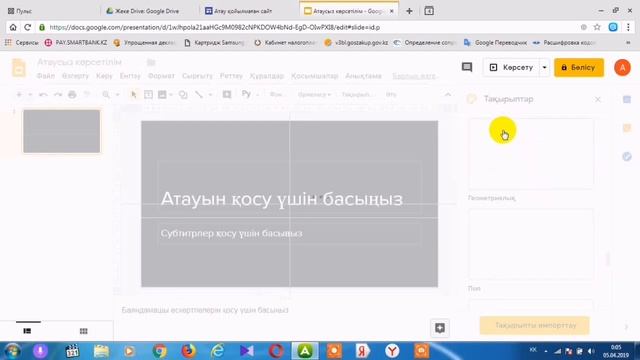Click the subtitle placeholder Субтитрлер қосу үшін басыңыз
The width and height of the screenshot is (640, 360).
point(231,233)
